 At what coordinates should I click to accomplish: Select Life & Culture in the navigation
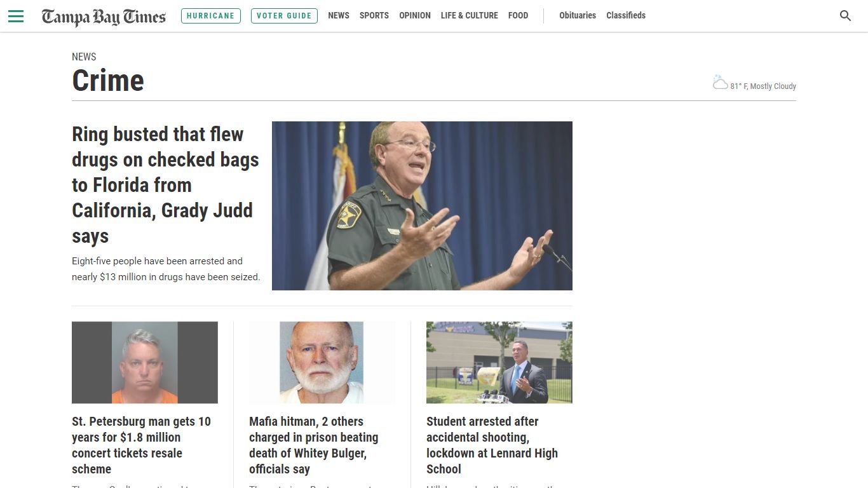[x=470, y=15]
